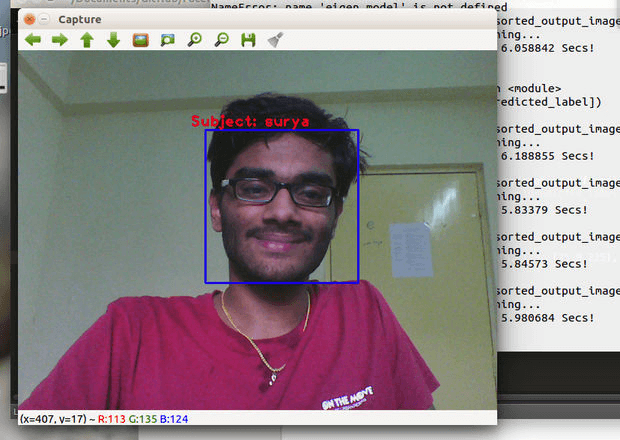Click the pixel coordinates readout in status bar
This screenshot has width=620, height=440.
[53, 419]
